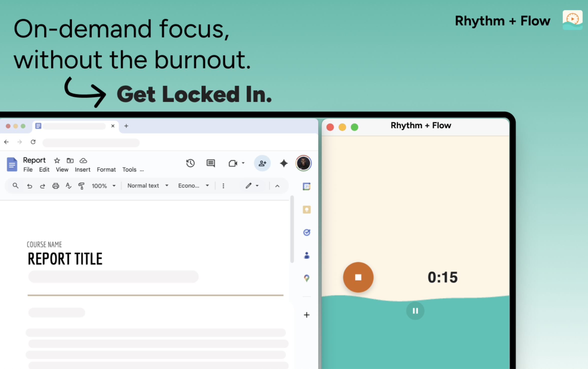The height and width of the screenshot is (369, 588).
Task: Go forward in the browser
Action: pos(20,142)
